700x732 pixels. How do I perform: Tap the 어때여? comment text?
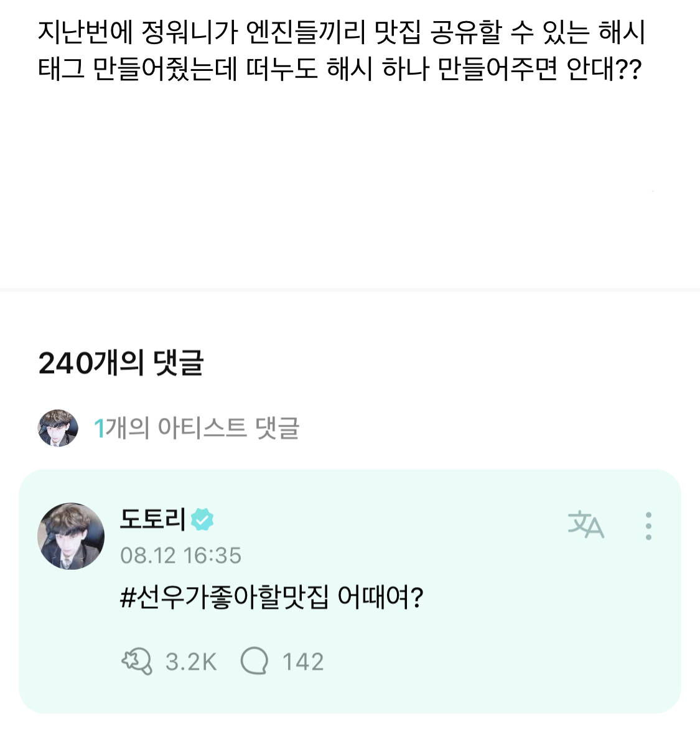coord(380,598)
